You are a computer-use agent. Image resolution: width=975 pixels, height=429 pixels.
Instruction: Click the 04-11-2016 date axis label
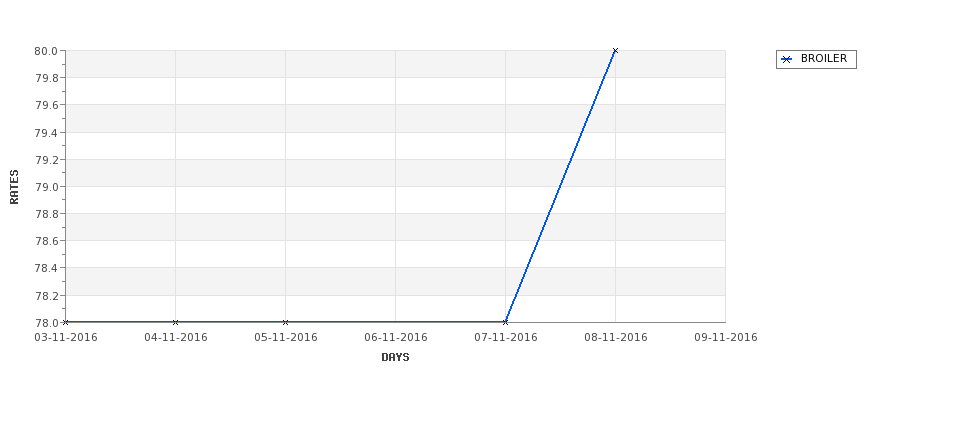pos(175,338)
